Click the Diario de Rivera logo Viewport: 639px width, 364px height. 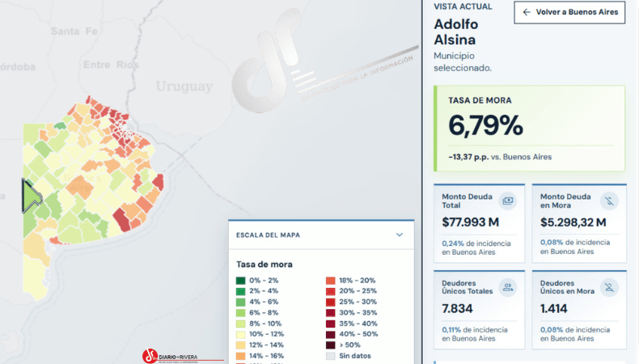[171, 356]
